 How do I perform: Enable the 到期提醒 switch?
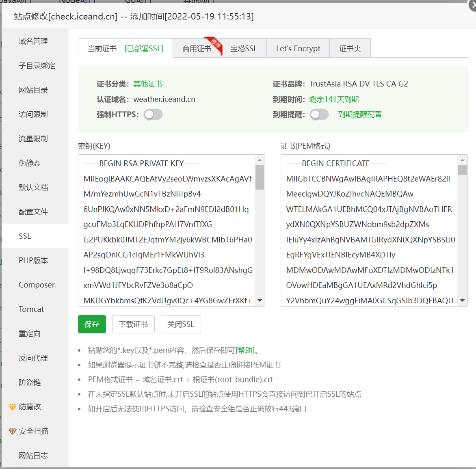[x=319, y=115]
